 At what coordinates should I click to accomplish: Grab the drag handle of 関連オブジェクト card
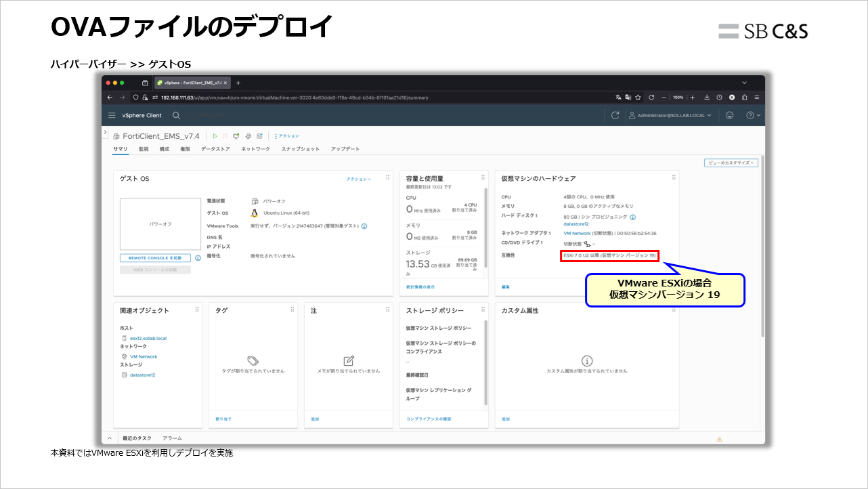tap(197, 309)
